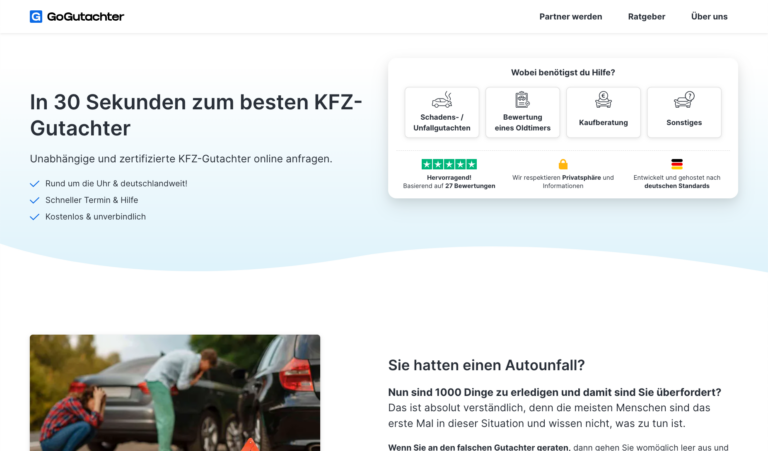Open the Ratgeber menu item
The width and height of the screenshot is (768, 451).
point(647,17)
